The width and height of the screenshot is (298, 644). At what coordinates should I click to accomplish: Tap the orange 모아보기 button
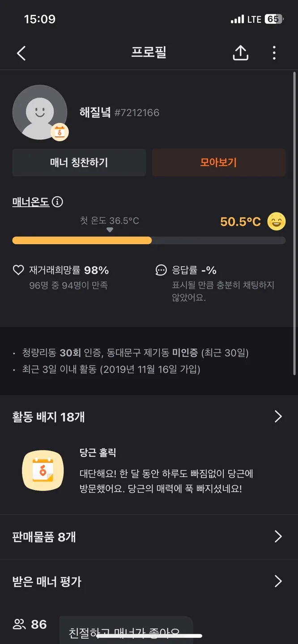tap(219, 162)
